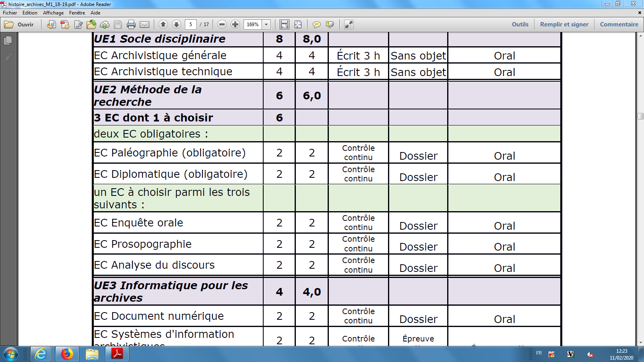Click 'Dossier' in Prosopographie row
This screenshot has width=644, height=362.
(418, 247)
